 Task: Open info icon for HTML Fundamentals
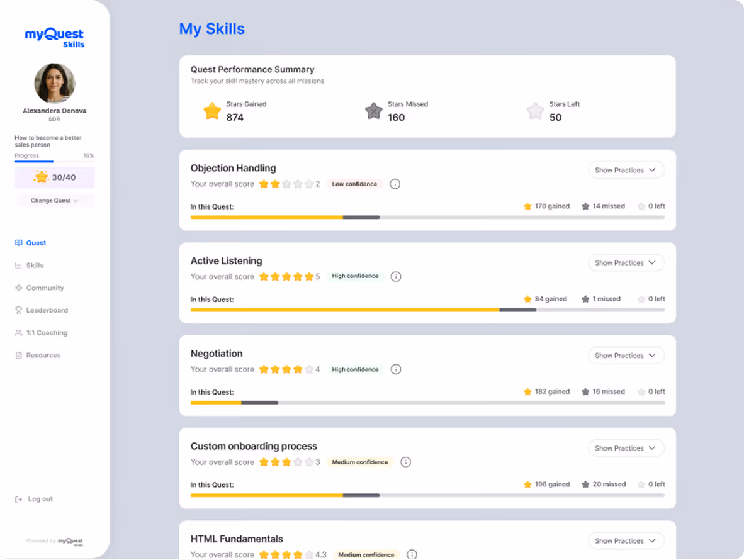click(412, 555)
